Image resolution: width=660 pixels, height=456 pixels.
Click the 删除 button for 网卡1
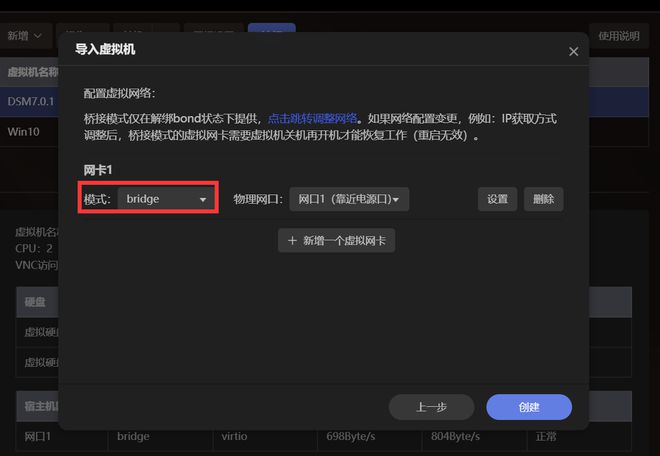click(x=543, y=199)
